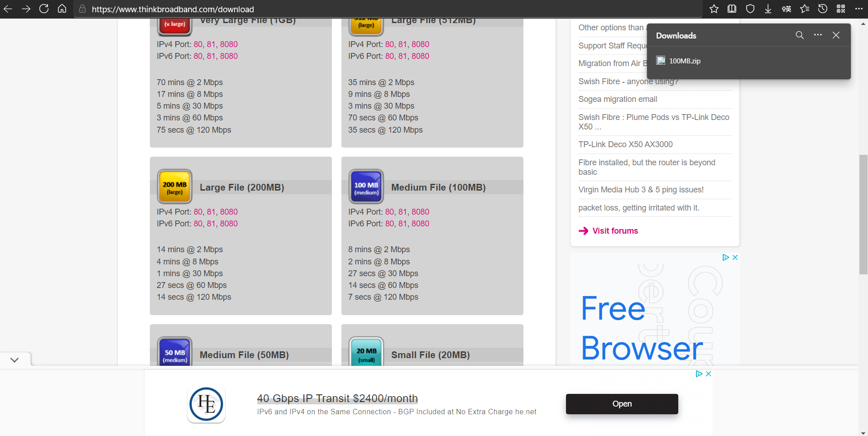Open the split screen book icon
This screenshot has height=436, width=868.
tap(732, 9)
